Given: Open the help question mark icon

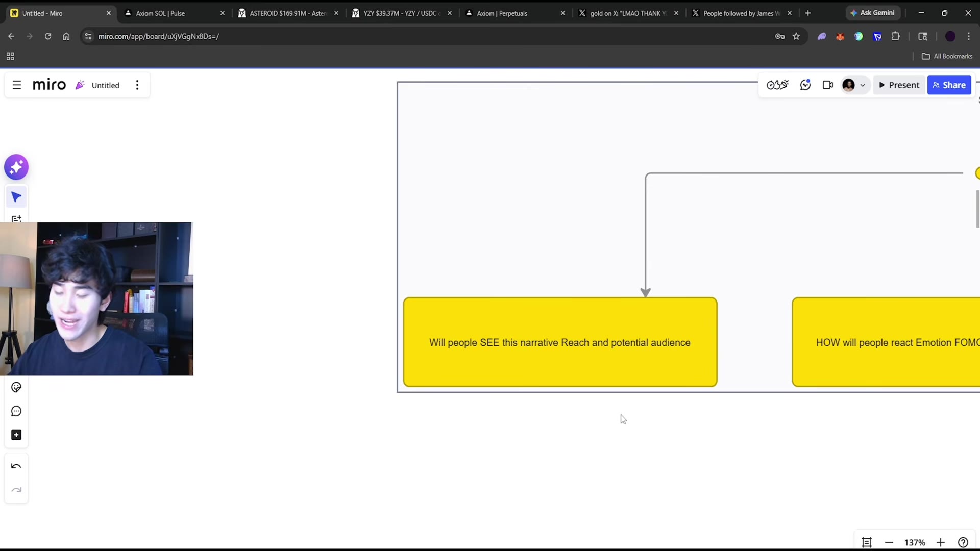Looking at the screenshot, I should point(963,542).
